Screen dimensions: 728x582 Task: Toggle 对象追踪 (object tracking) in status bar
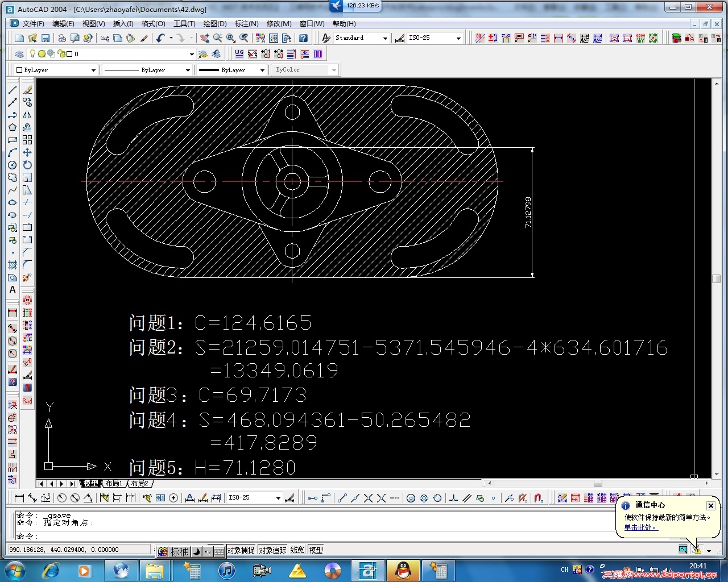click(272, 550)
